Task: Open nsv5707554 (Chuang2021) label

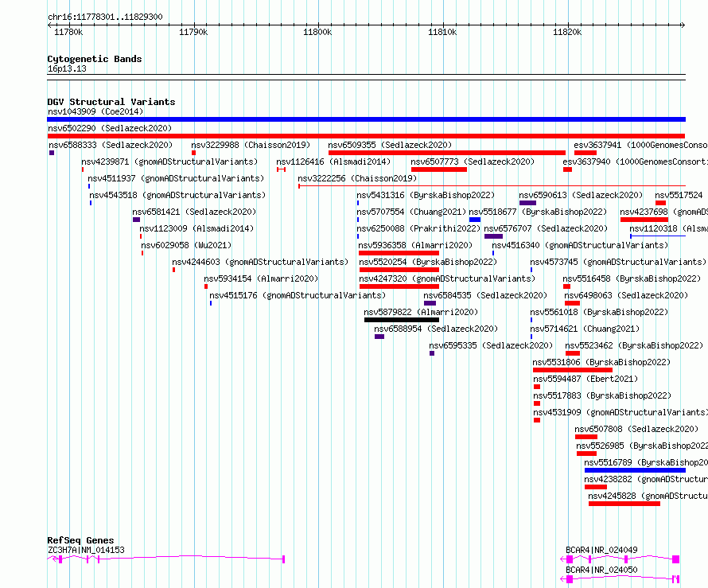Action: [x=411, y=212]
